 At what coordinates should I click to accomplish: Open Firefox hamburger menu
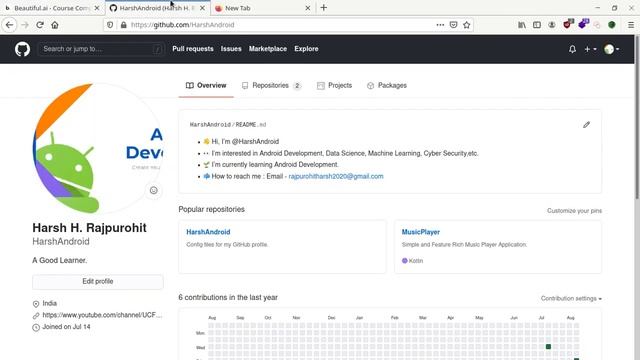click(631, 25)
